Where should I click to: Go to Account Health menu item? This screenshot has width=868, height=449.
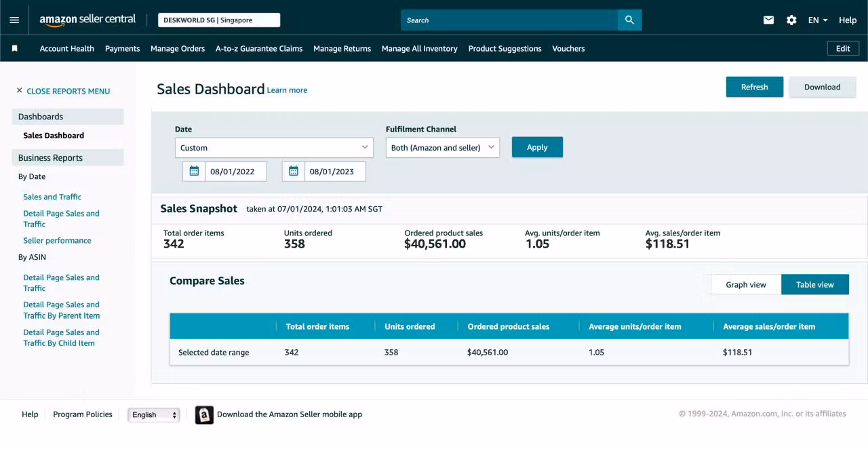(67, 49)
